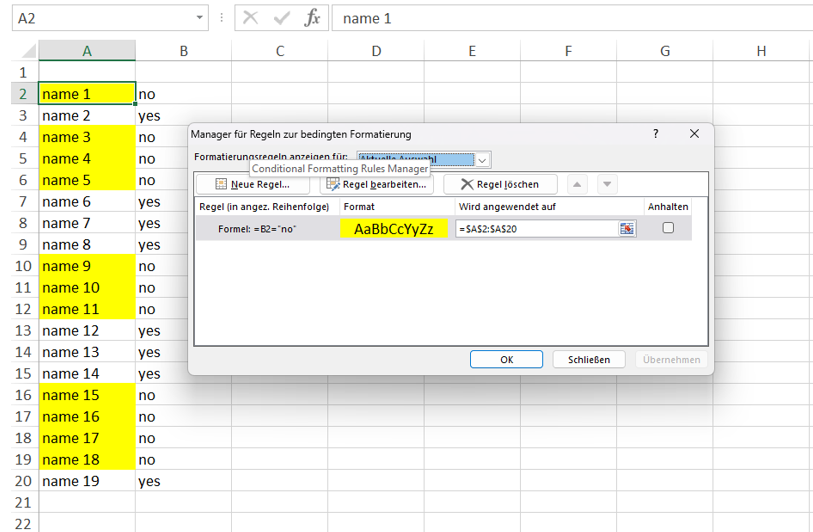
Task: Click highlighted cell name 16
Action: (87, 417)
